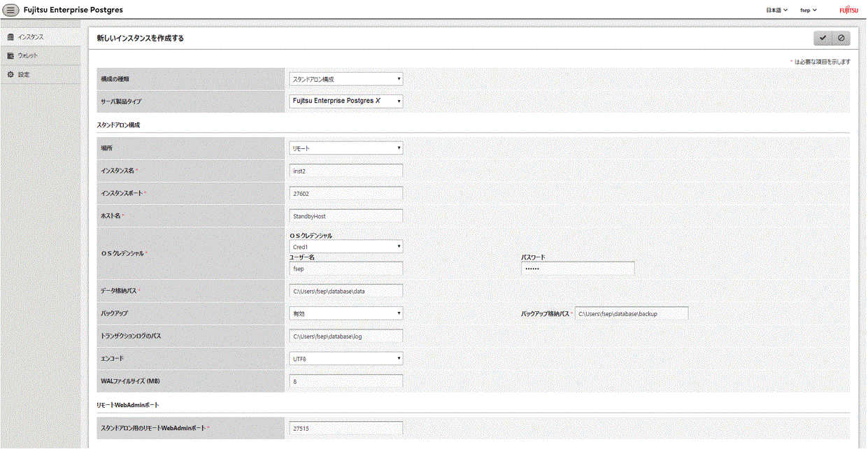The width and height of the screenshot is (868, 449).
Task: Click the ウォレット wallet icon in sidebar
Action: click(x=10, y=55)
